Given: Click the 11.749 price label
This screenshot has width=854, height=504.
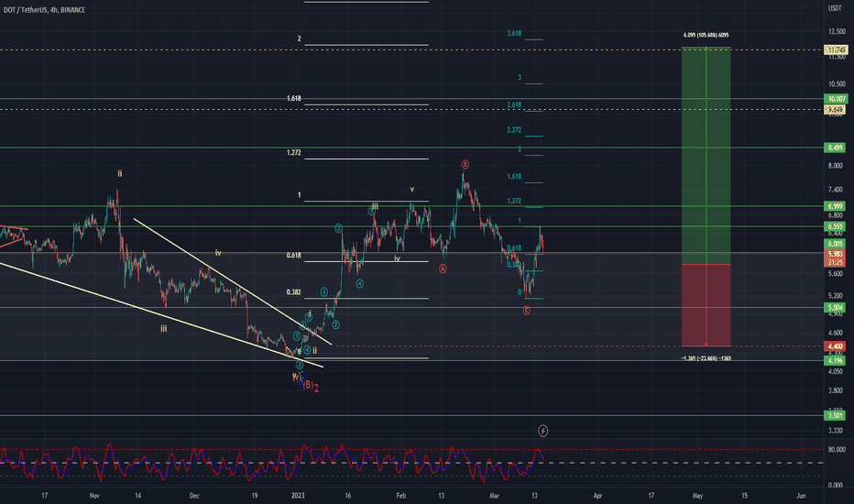Looking at the screenshot, I should (x=835, y=49).
